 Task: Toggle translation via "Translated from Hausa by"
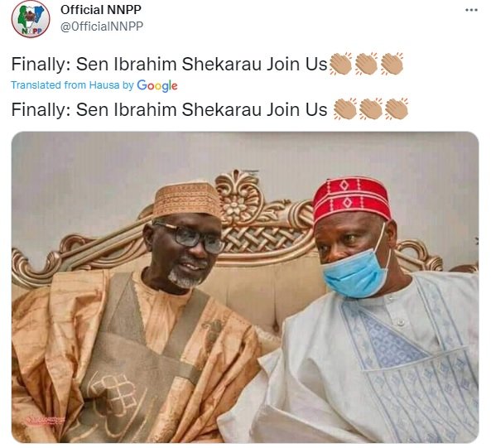coord(72,85)
